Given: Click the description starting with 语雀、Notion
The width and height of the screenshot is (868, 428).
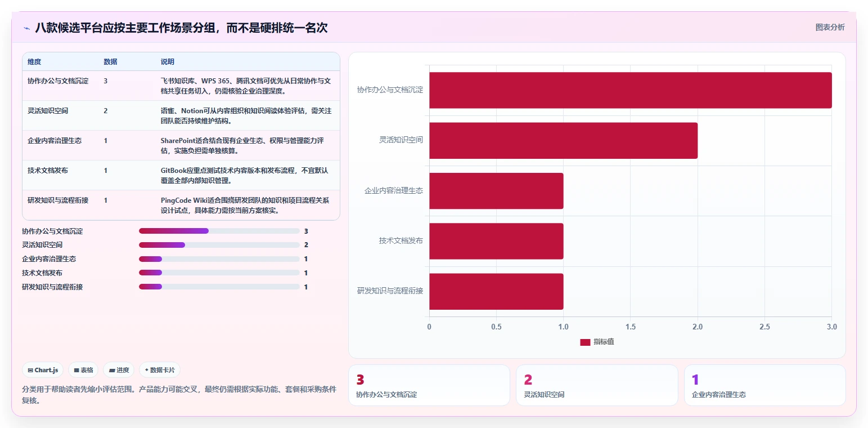Looking at the screenshot, I should [x=246, y=115].
